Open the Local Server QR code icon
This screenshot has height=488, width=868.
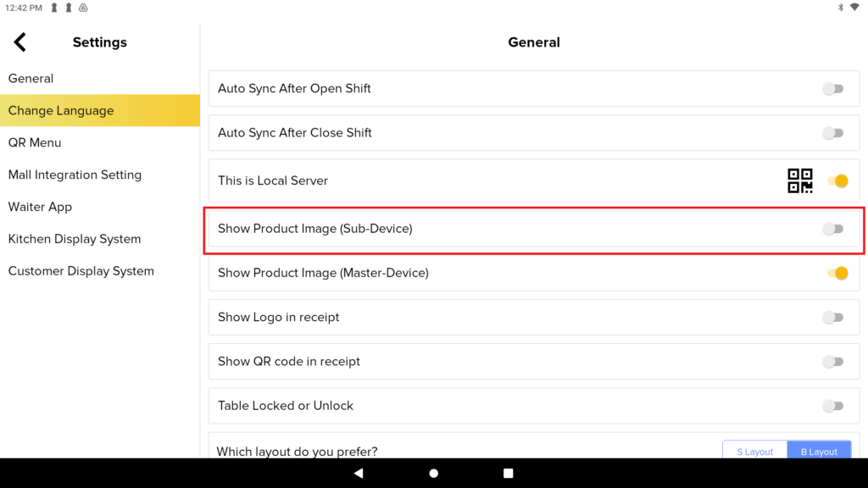tap(800, 181)
